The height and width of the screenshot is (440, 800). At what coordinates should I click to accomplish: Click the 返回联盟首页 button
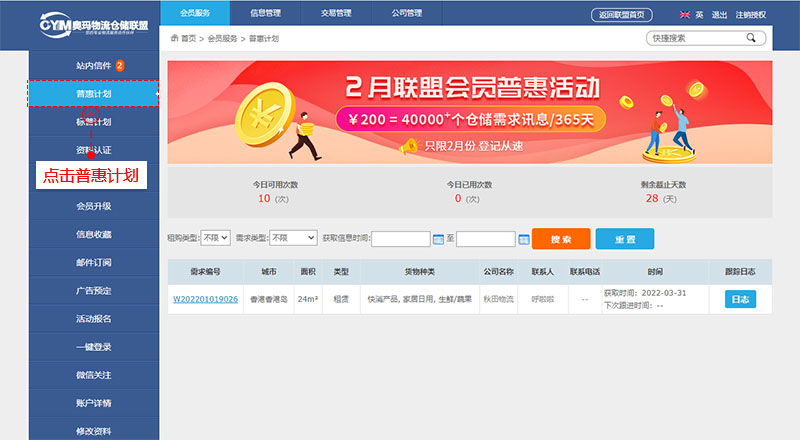point(622,15)
